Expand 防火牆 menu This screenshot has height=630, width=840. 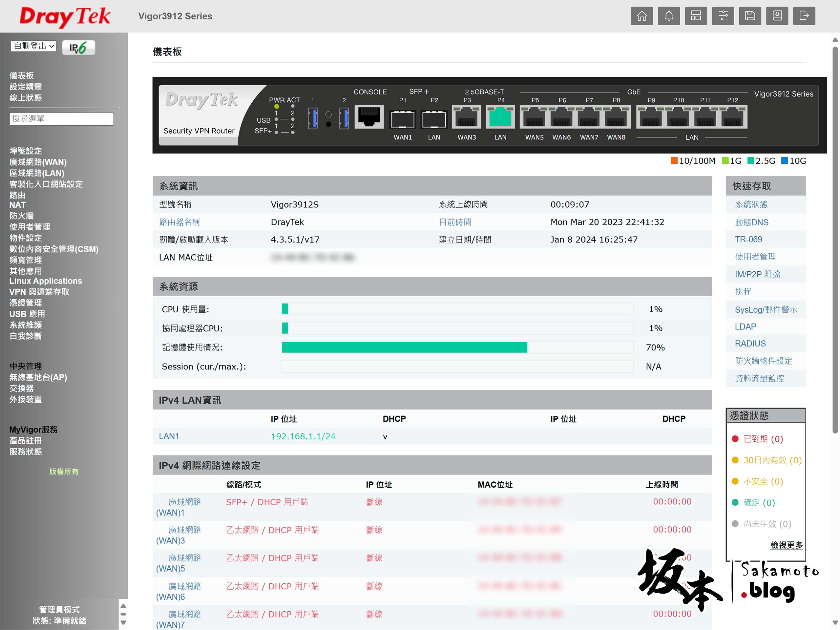[22, 216]
